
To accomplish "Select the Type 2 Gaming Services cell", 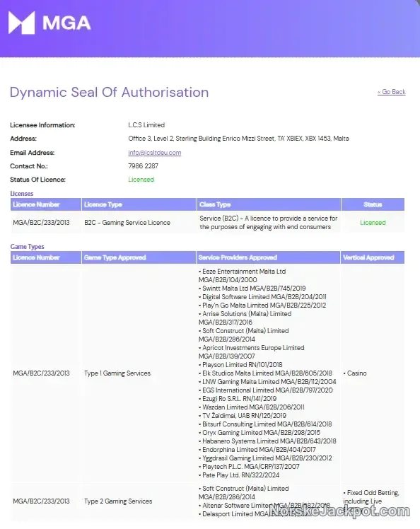I will [x=118, y=501].
